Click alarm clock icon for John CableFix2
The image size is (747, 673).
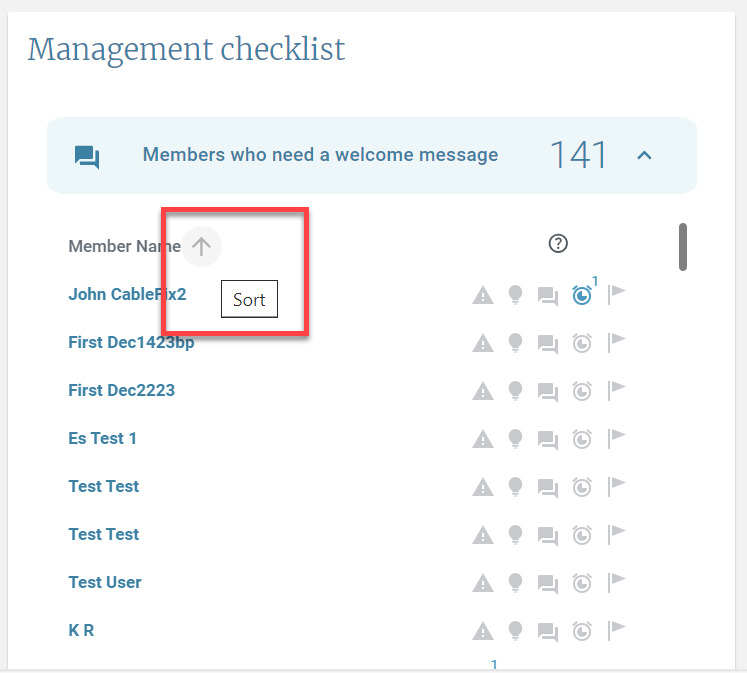coord(581,295)
